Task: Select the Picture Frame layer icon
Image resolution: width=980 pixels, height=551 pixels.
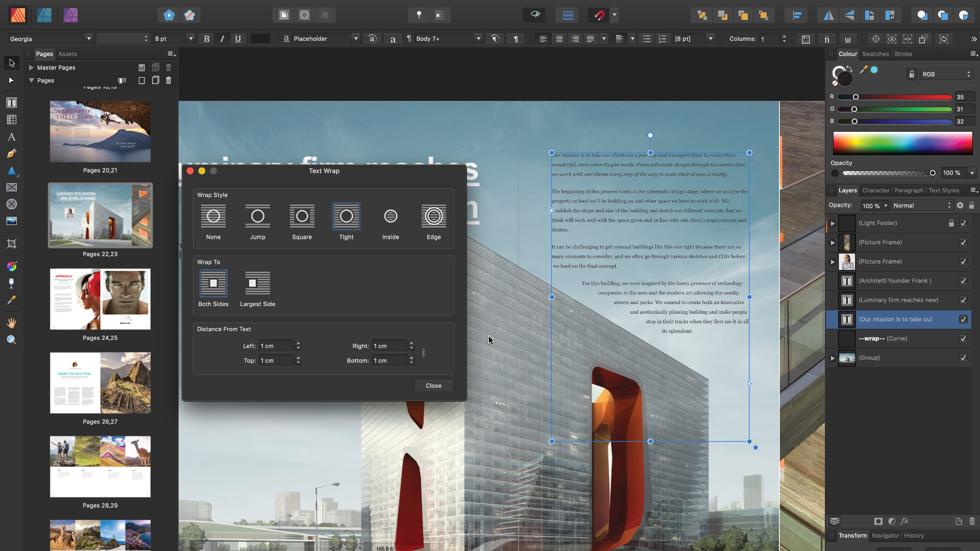Action: pos(847,241)
